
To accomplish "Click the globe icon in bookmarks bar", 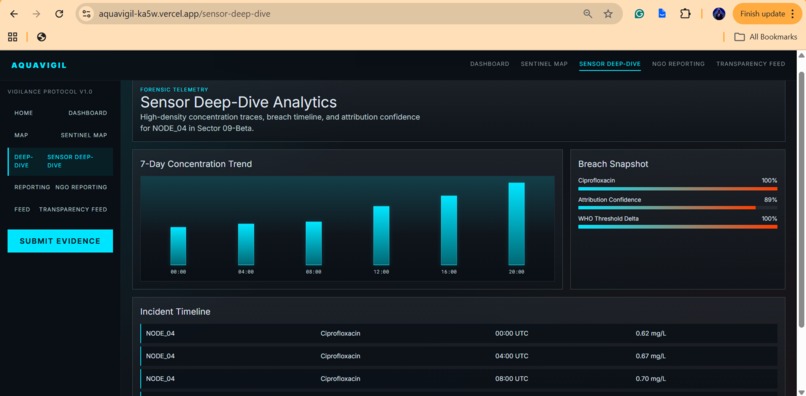I will [42, 37].
